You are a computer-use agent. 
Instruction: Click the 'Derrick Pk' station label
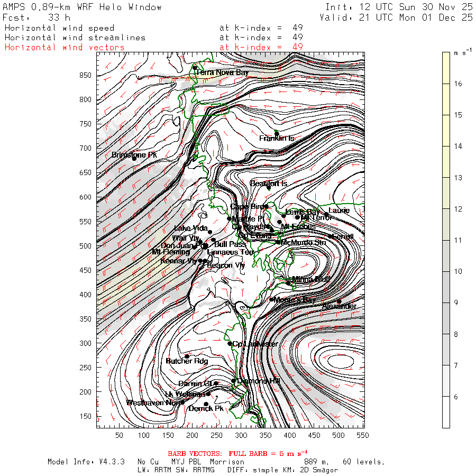(x=206, y=409)
